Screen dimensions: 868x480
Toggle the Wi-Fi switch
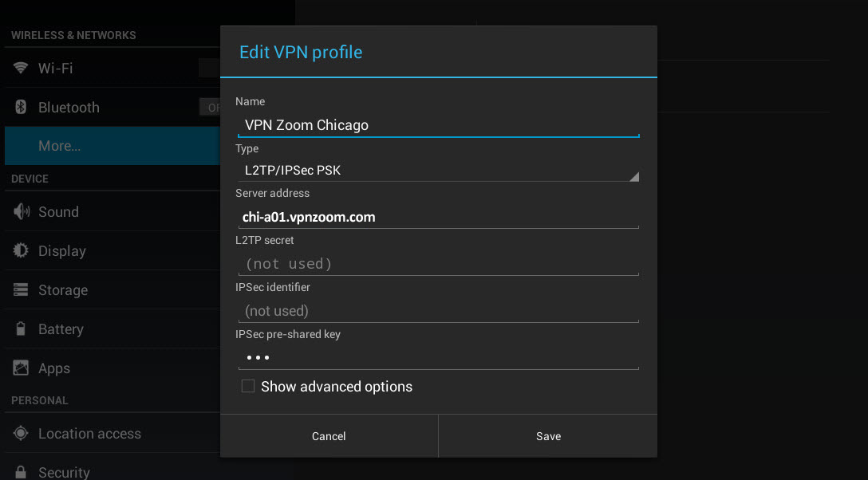click(210, 68)
